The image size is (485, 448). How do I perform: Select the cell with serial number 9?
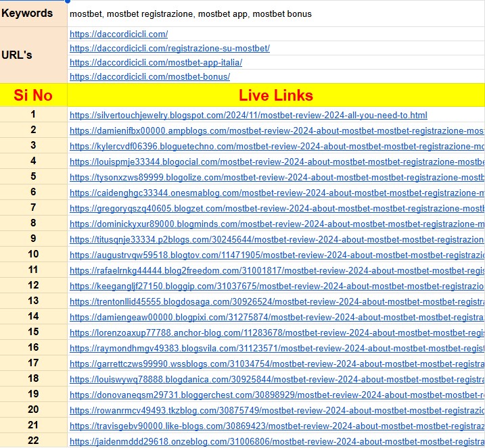tap(33, 239)
